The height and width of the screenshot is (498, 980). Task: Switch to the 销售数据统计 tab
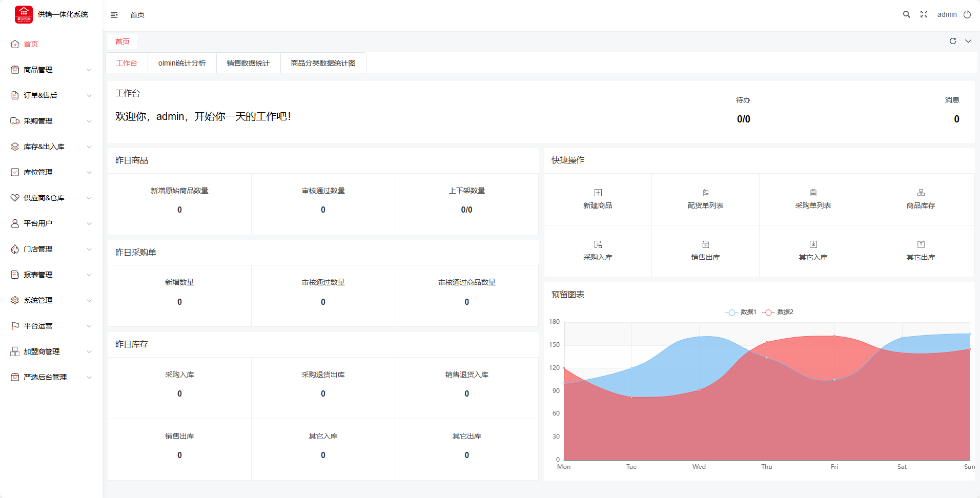coord(248,63)
